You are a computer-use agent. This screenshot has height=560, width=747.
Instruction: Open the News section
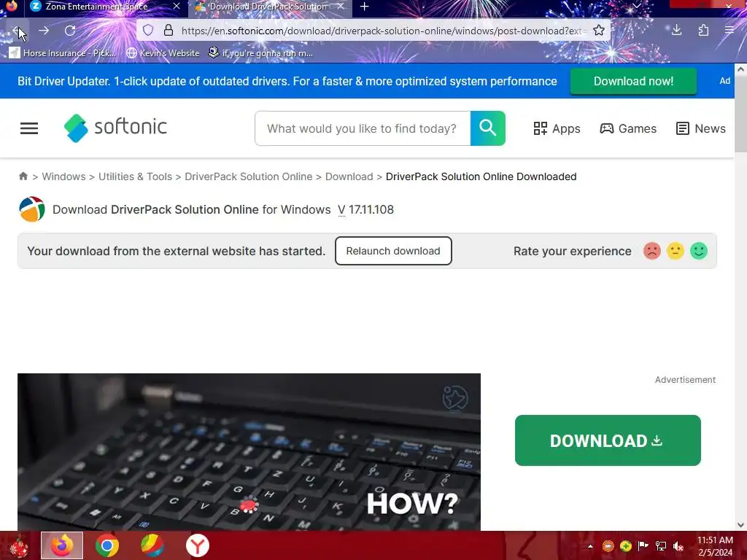click(701, 128)
